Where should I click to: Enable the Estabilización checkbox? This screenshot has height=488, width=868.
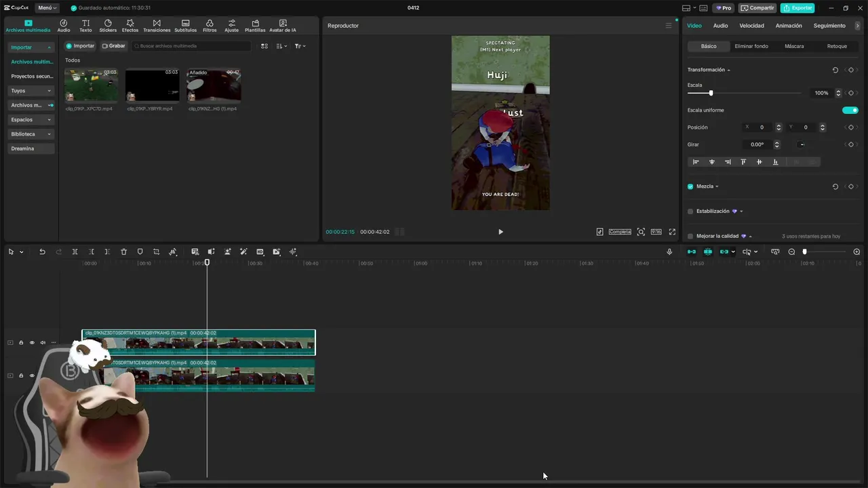[690, 211]
